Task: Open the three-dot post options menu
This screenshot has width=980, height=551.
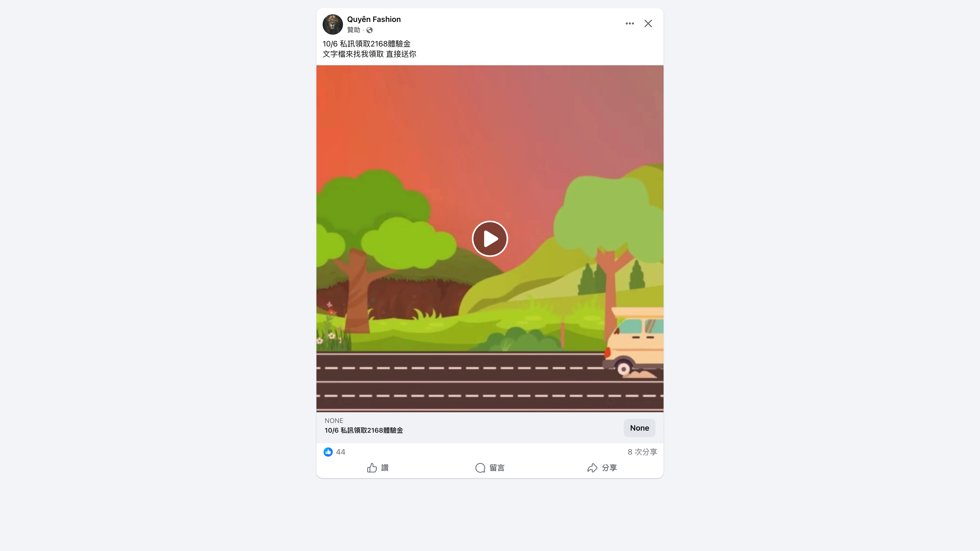Action: [630, 23]
